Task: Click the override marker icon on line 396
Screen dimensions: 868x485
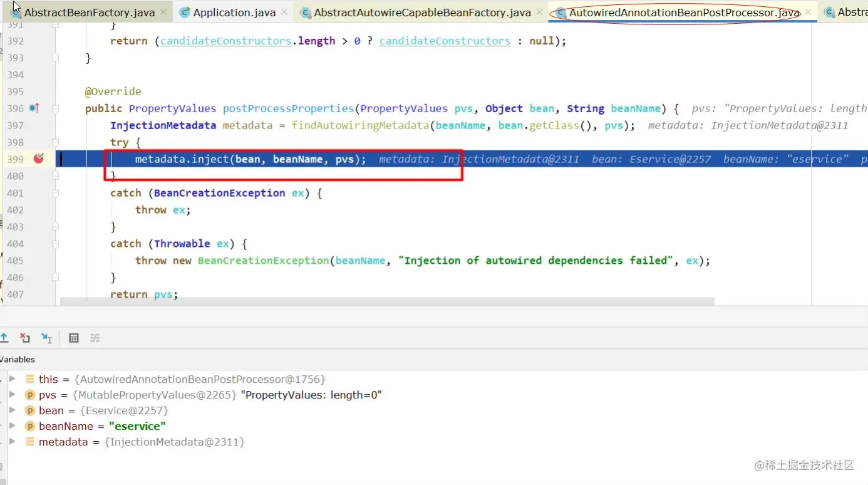Action: (34, 108)
